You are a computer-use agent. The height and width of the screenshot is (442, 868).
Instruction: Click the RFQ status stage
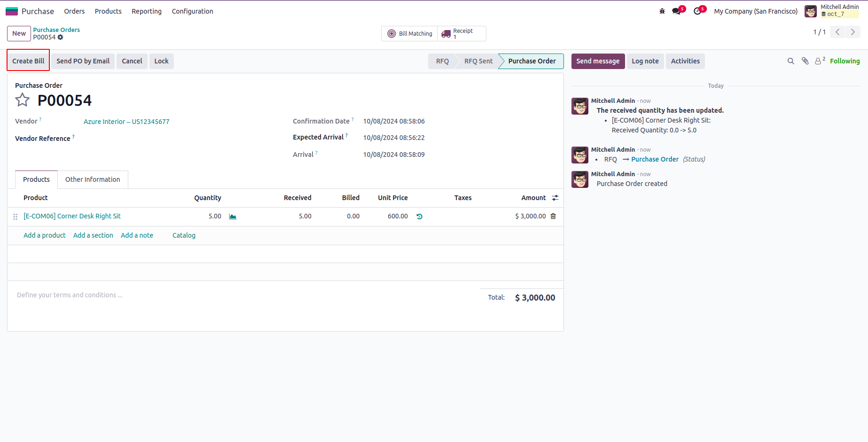tap(442, 61)
